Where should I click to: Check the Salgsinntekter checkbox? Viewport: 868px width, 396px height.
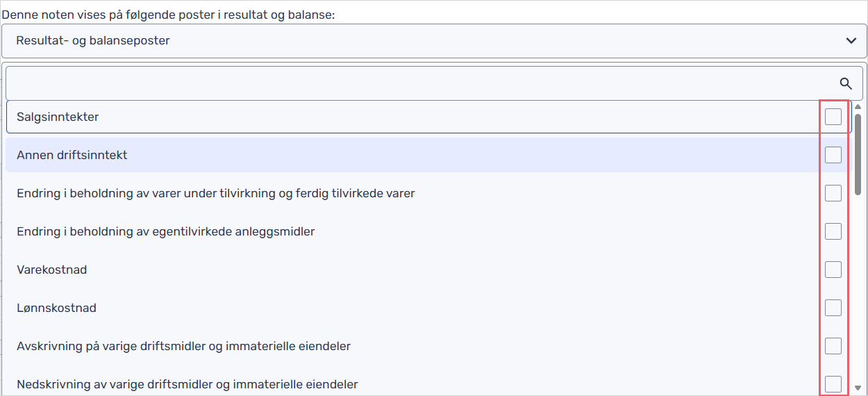pos(833,117)
